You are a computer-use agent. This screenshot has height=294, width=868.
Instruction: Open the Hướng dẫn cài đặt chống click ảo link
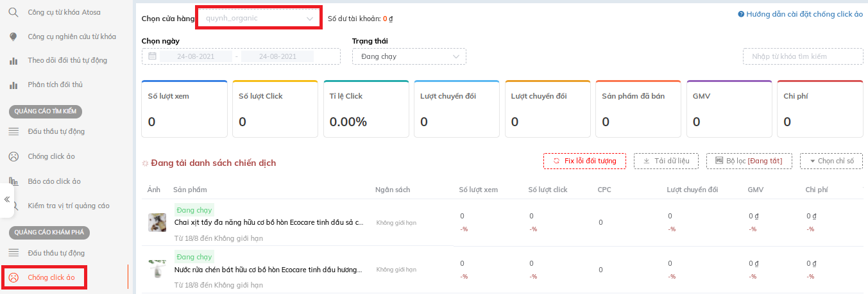point(800,14)
